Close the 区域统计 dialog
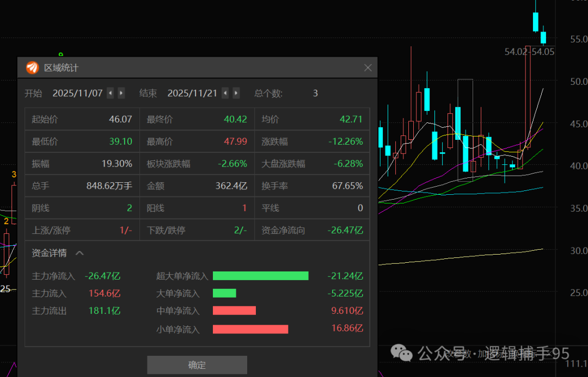The image size is (588, 377). [x=368, y=68]
